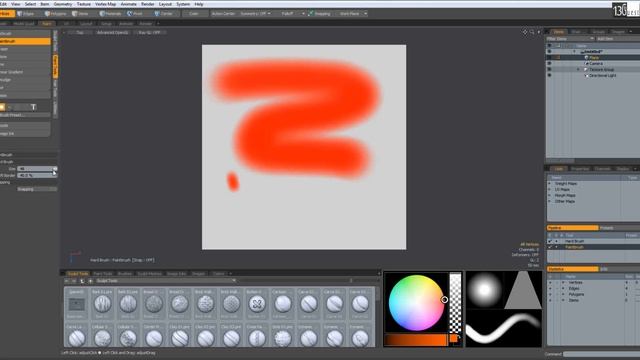Click the preset browser refresh icon
640x360 pixels.
pyautogui.click(x=90, y=281)
